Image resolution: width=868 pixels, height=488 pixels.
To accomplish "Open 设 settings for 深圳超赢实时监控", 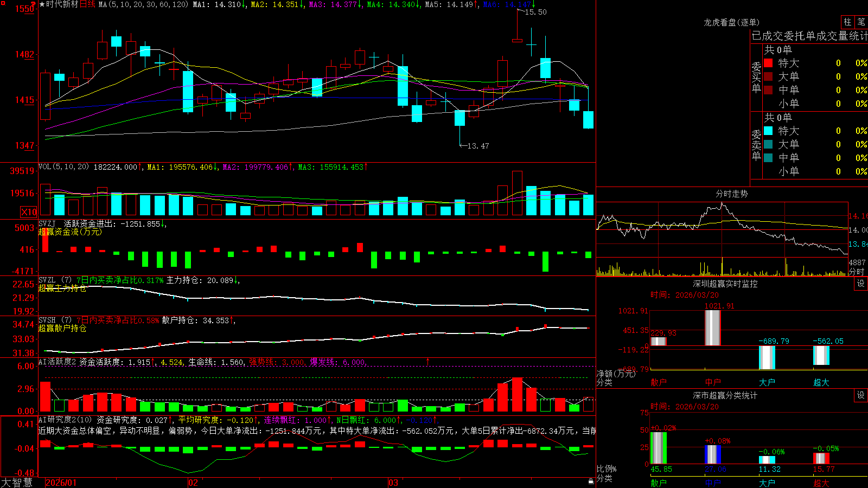I will click(x=861, y=284).
